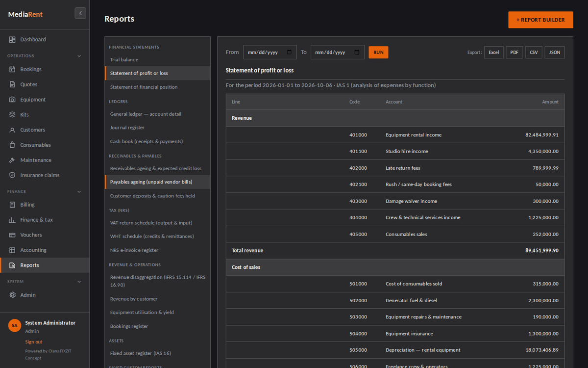The image size is (588, 368).
Task: Open the VAT return schedule report
Action: tap(158, 223)
